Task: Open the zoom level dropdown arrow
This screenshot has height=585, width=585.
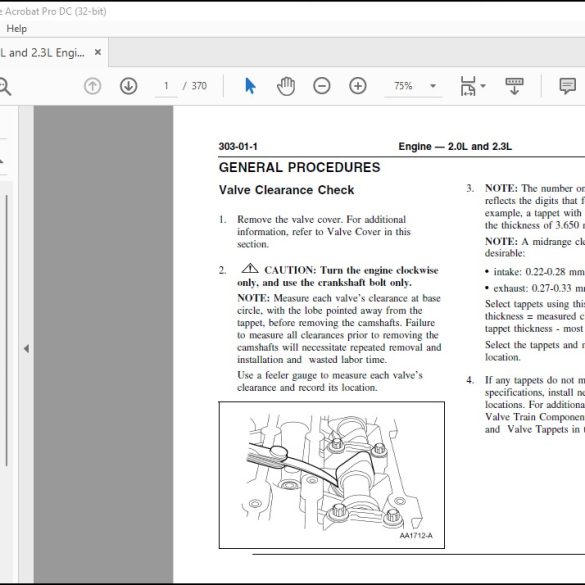Action: (433, 86)
